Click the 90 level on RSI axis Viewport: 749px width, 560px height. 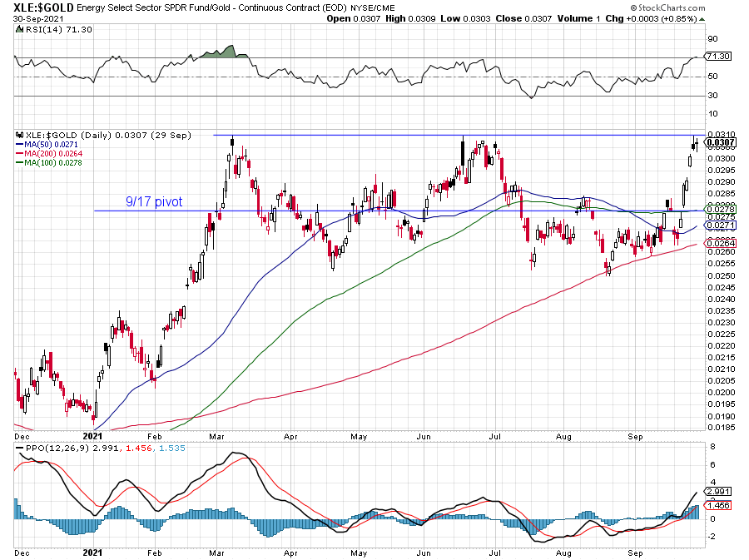[712, 39]
